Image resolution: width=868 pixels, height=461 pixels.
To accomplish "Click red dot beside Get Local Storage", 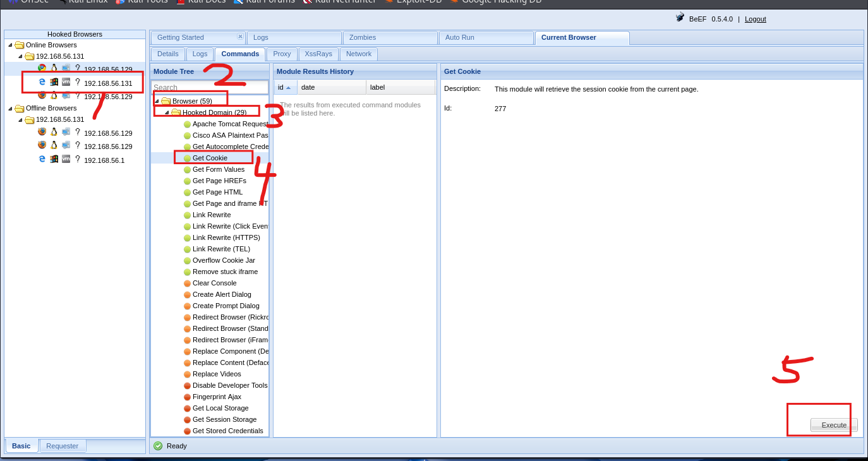I will pos(187,408).
